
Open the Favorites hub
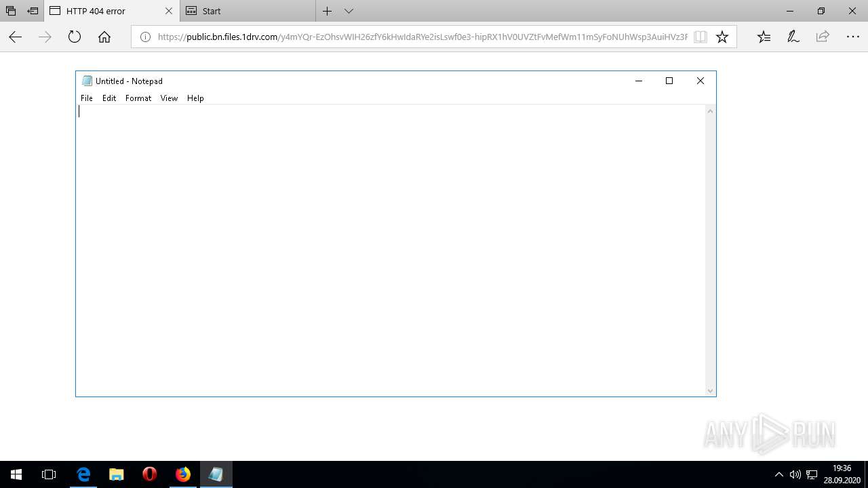tap(764, 37)
